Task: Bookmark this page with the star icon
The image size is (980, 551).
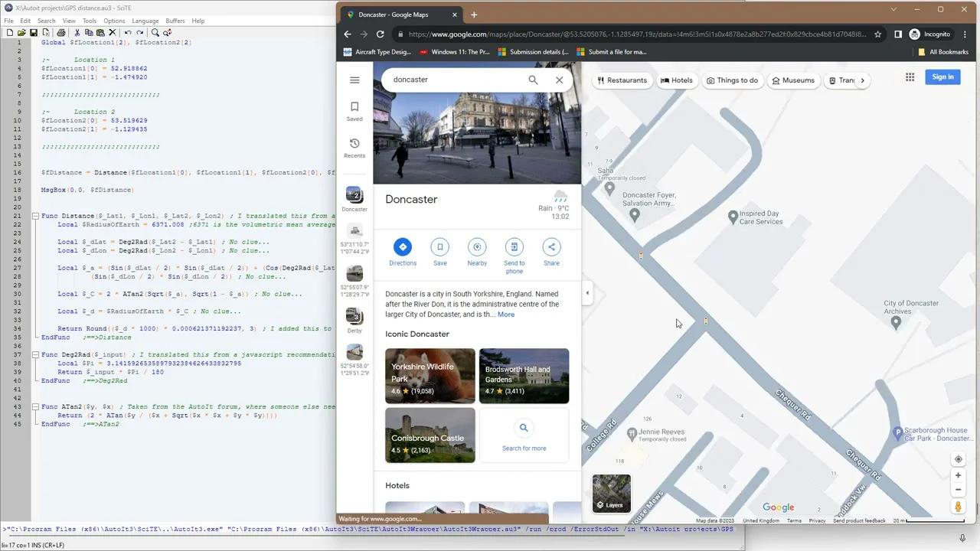Action: 877,34
